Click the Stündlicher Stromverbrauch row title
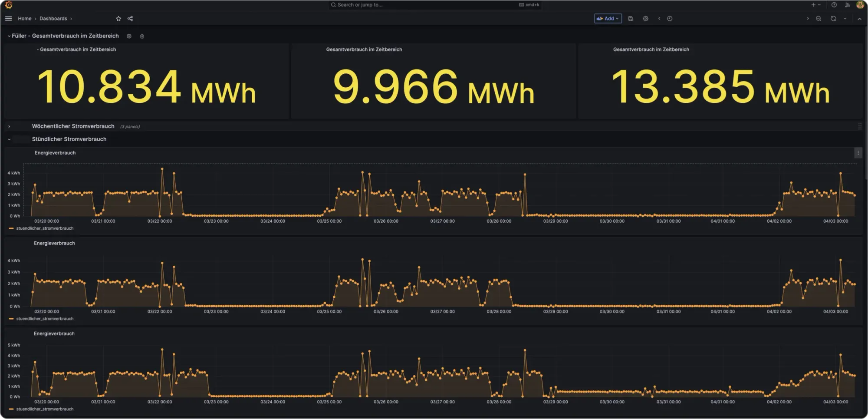 (69, 139)
